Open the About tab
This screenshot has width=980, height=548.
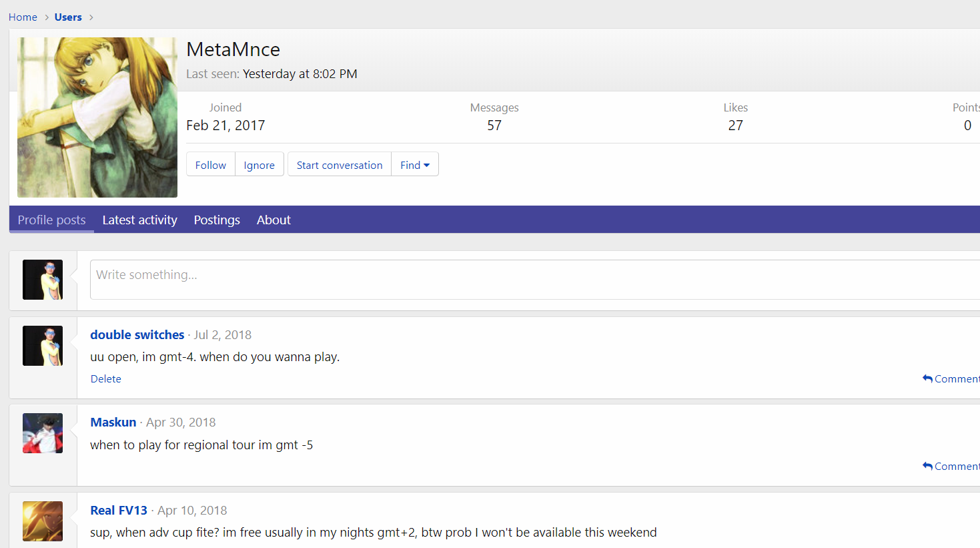[274, 220]
